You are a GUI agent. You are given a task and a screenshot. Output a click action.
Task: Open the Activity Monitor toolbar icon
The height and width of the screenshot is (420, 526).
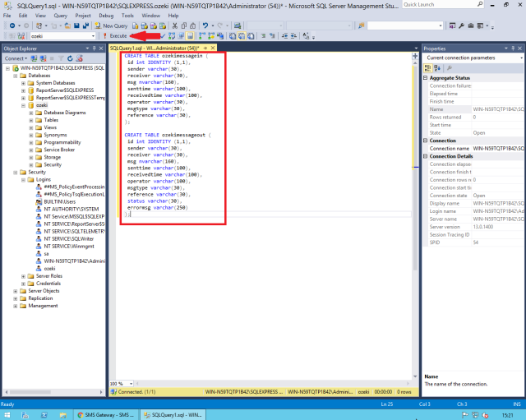pyautogui.click(x=238, y=25)
